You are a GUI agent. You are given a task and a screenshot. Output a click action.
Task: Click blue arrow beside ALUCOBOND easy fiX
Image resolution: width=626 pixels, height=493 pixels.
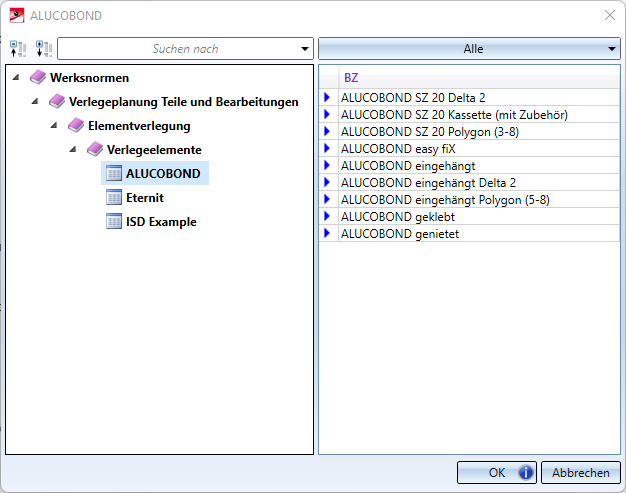click(327, 148)
